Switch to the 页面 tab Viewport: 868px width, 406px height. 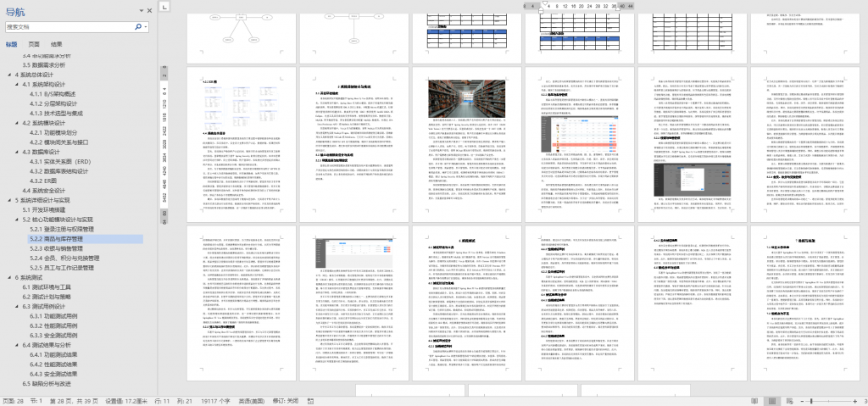click(33, 43)
